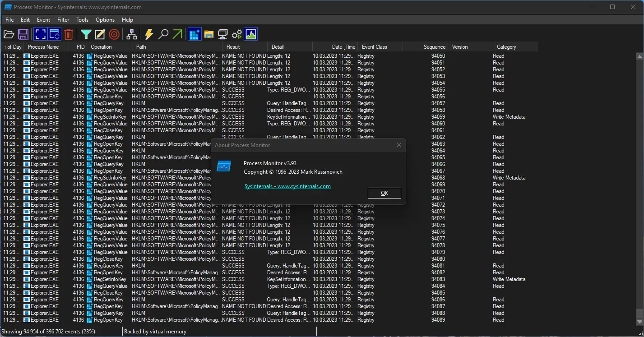Open the Filter menu
The width and height of the screenshot is (644, 337).
pos(63,20)
